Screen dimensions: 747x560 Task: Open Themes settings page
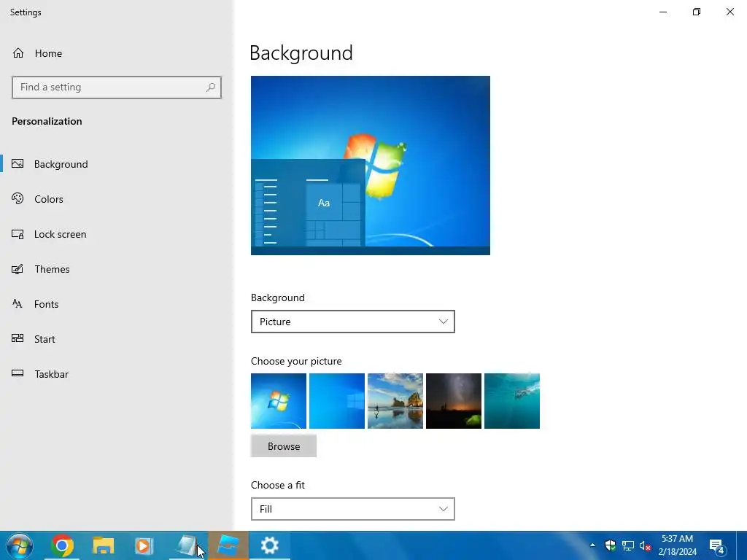(x=52, y=269)
